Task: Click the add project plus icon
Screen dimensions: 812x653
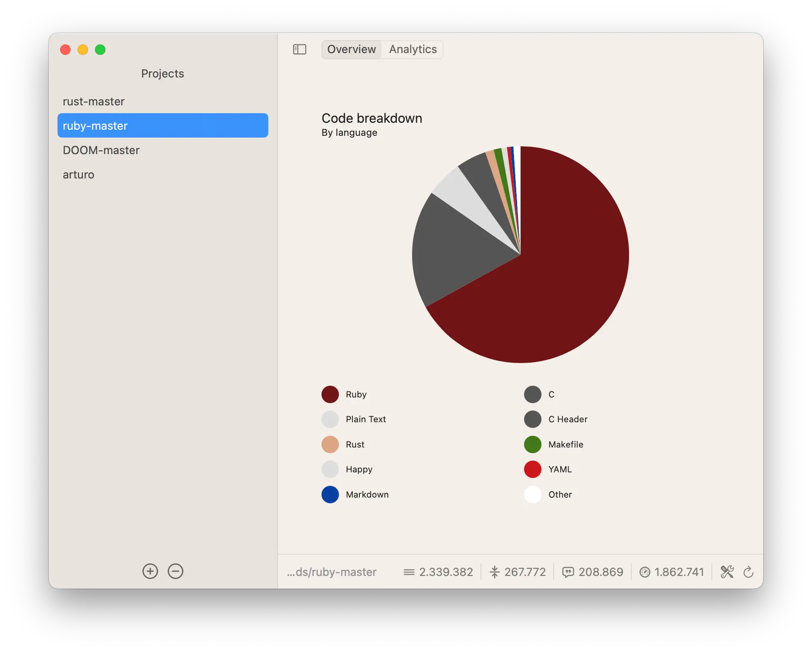Action: pos(150,571)
